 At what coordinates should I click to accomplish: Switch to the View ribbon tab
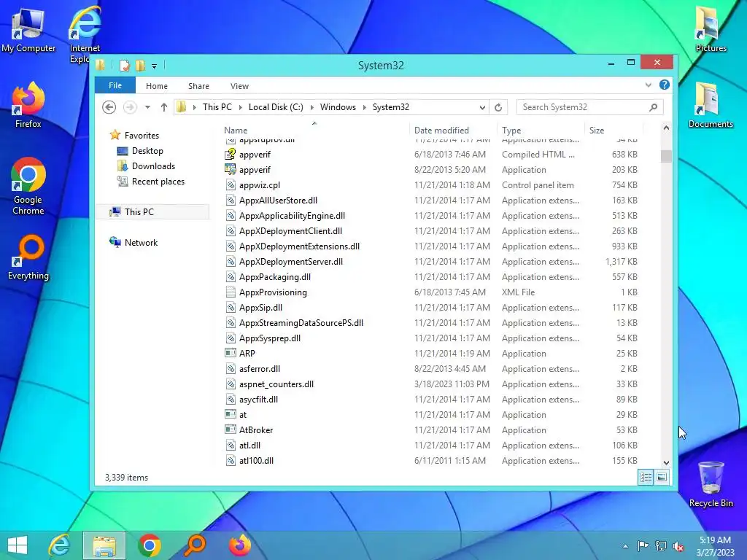(x=239, y=86)
